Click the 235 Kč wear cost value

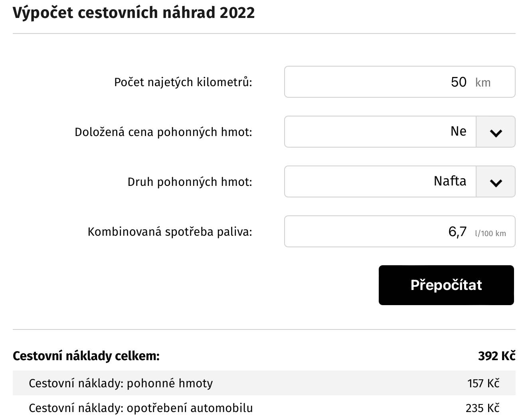[482, 408]
